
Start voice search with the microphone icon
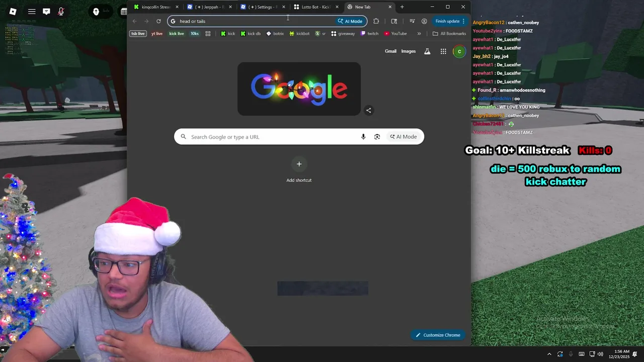point(363,137)
